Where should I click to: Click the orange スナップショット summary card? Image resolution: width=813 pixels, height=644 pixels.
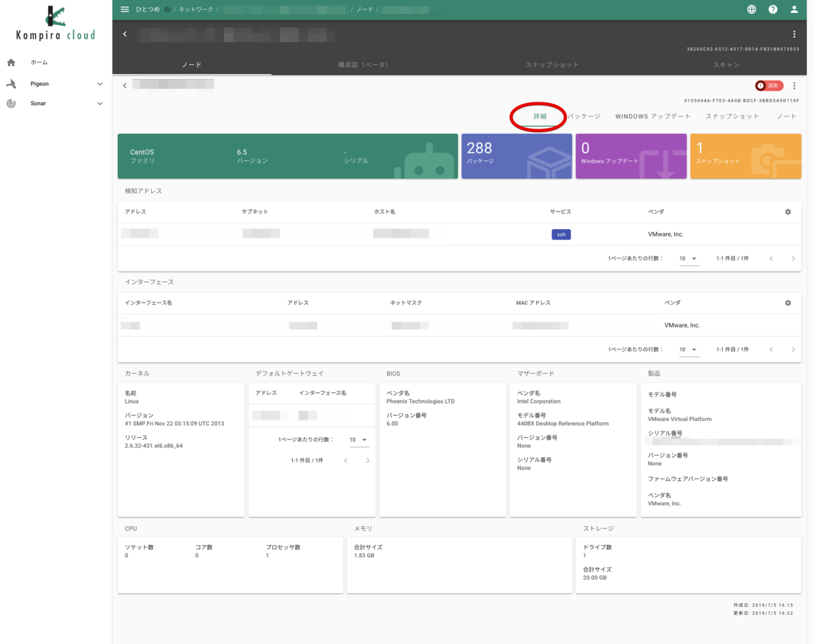[x=745, y=156]
